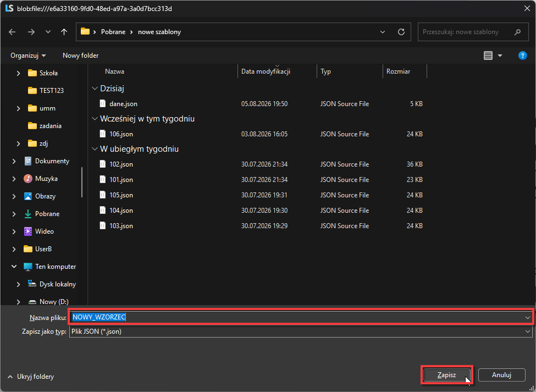
Task: Click the Nowy folder button
Action: tap(80, 56)
